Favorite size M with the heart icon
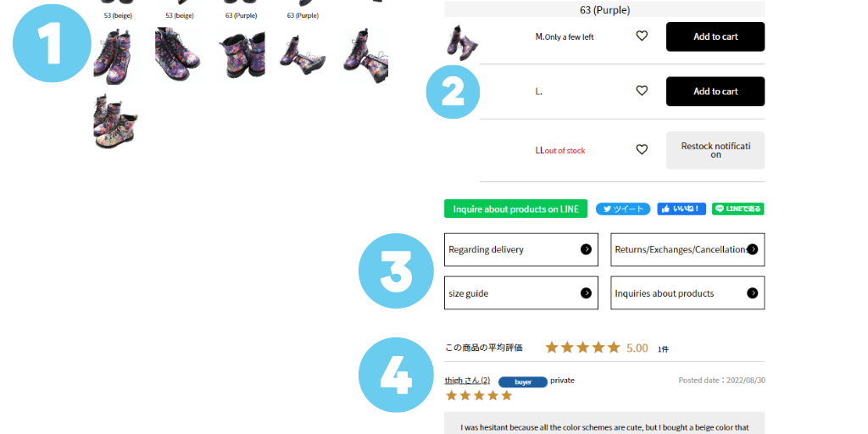 tap(642, 36)
